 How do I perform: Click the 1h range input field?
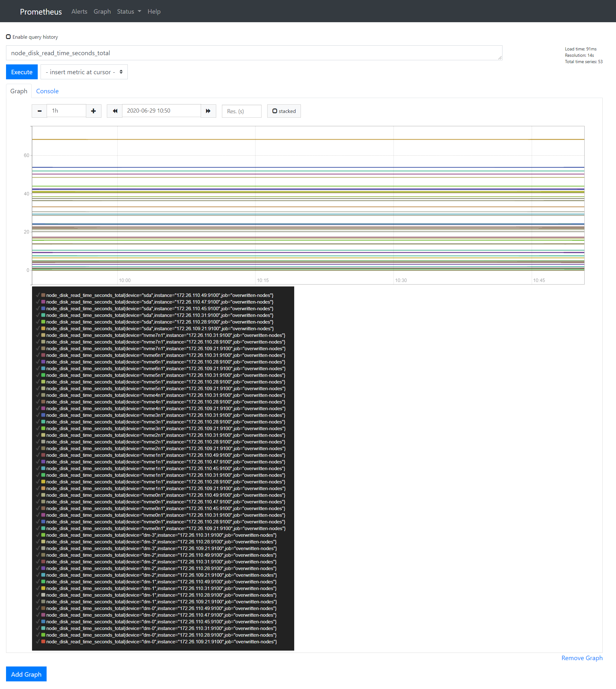[67, 111]
